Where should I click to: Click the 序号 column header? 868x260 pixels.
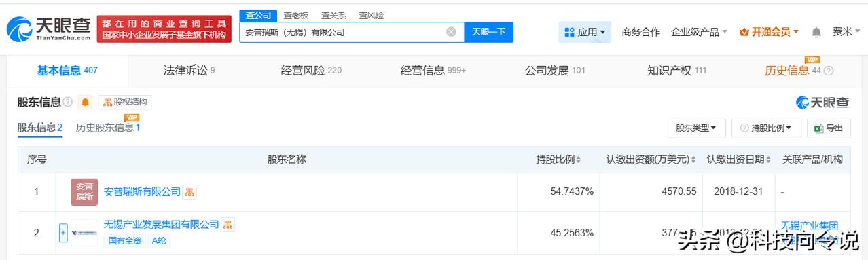(x=37, y=160)
